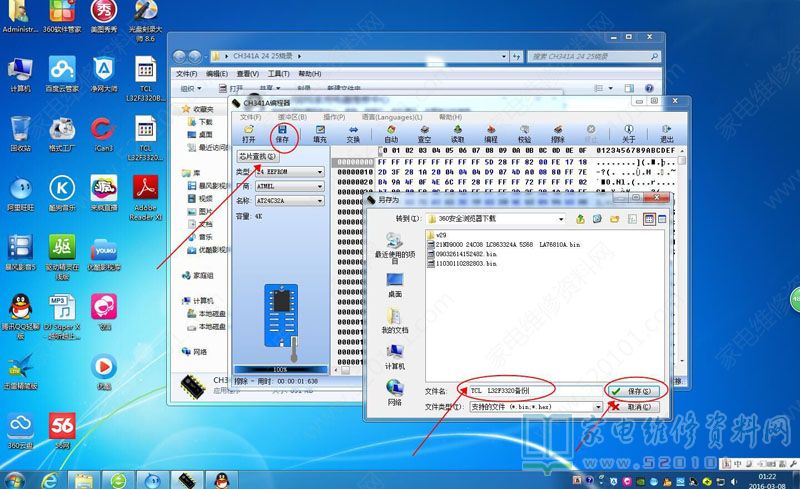Select 网络 in Save As sidebar

(x=394, y=393)
